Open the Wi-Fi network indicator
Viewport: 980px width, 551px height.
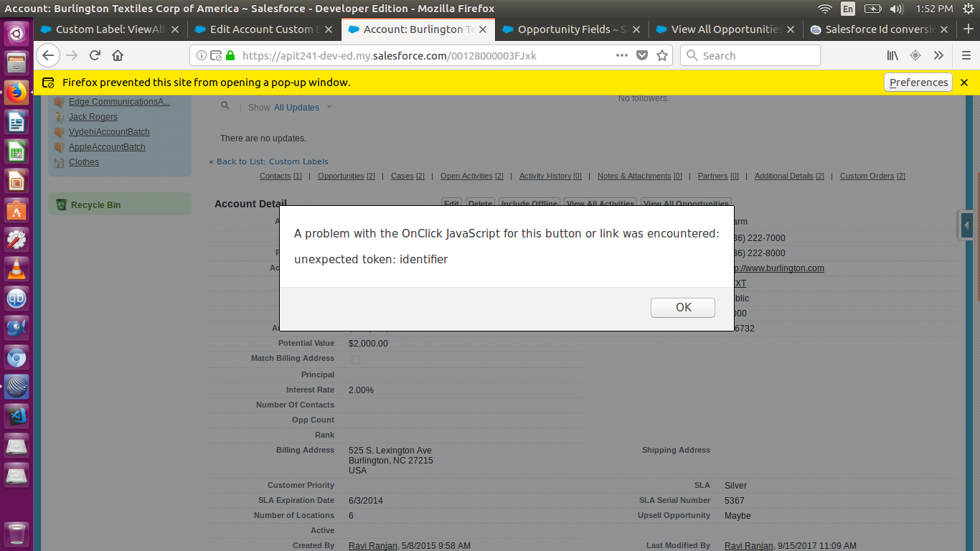(825, 9)
